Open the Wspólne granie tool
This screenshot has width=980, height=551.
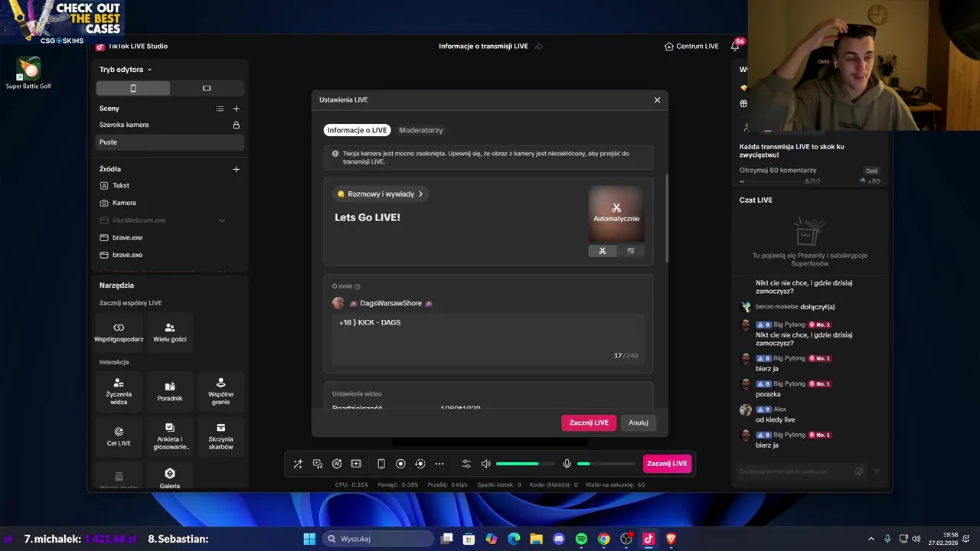click(x=220, y=391)
